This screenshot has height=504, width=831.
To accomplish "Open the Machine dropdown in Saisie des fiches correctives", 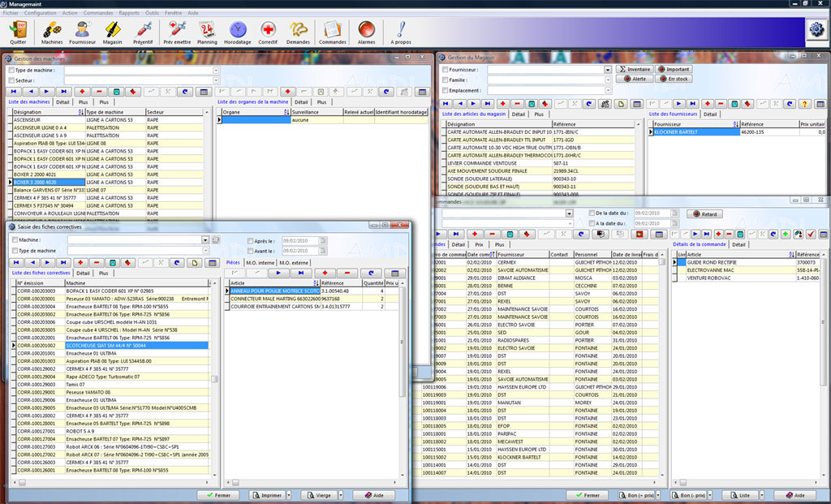I will (x=205, y=239).
